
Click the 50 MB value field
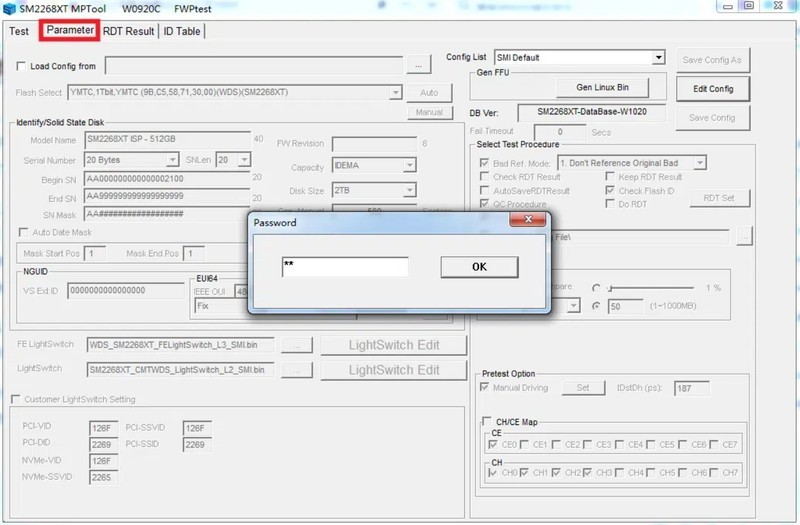click(625, 307)
